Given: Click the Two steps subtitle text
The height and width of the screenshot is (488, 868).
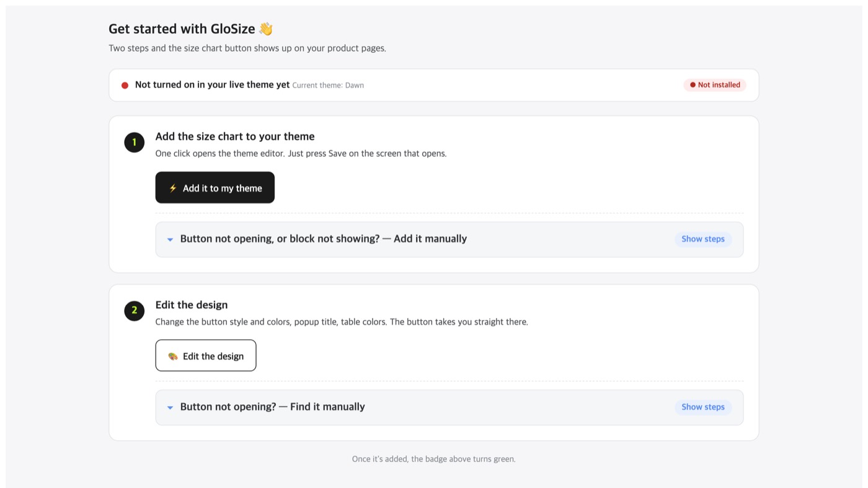Looking at the screenshot, I should click(x=247, y=48).
